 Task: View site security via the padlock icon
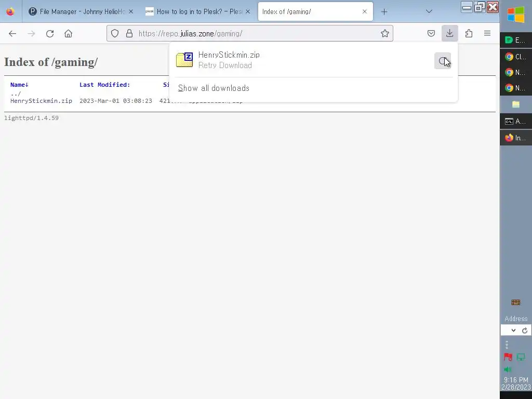click(129, 33)
